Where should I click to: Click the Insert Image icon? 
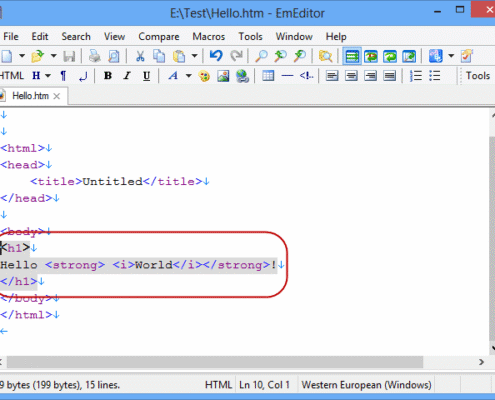click(223, 76)
